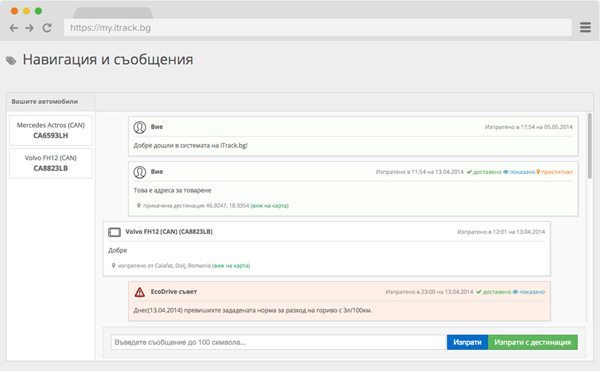This screenshot has width=600, height=371.
Task: Click the green Изпрати с дестинация button
Action: pos(533,342)
